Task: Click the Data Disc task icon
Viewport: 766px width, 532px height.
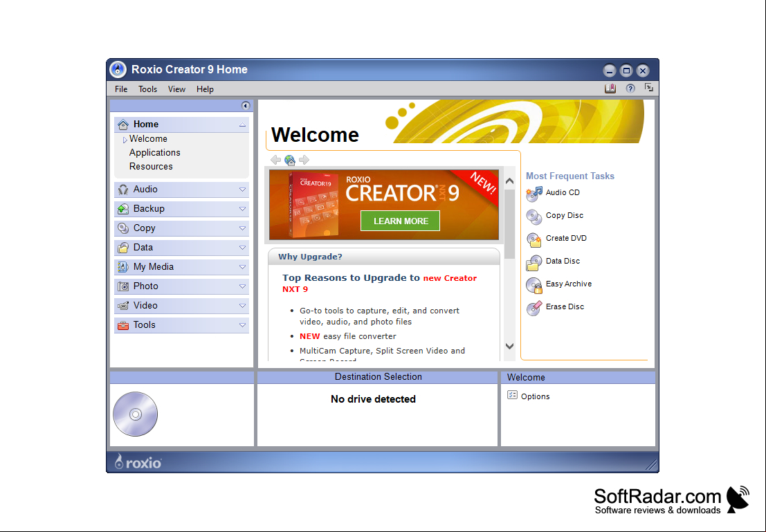Action: point(534,262)
